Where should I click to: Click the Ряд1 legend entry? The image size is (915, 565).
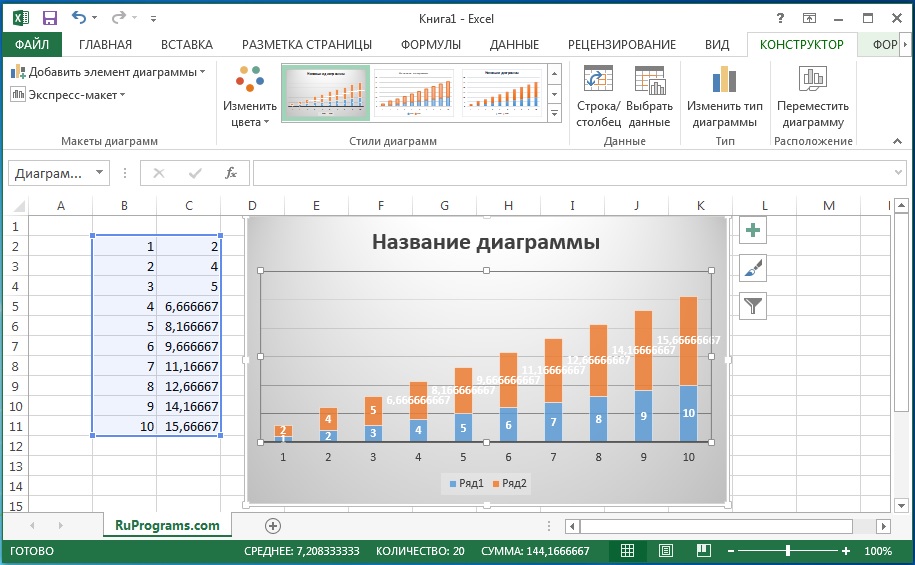click(x=466, y=483)
